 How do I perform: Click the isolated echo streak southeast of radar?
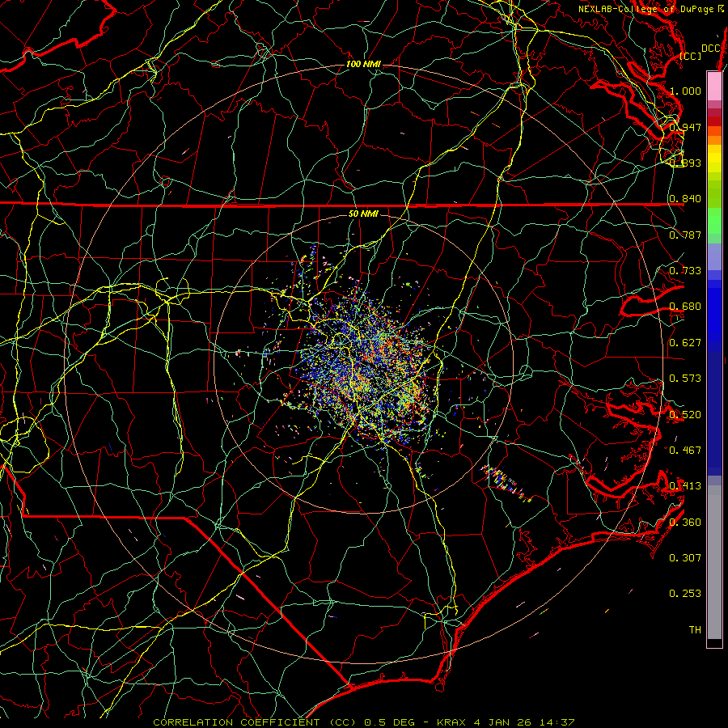point(505,484)
